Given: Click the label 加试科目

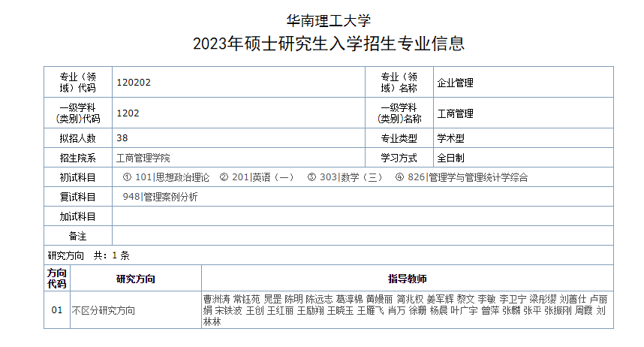Looking at the screenshot, I should [77, 216].
